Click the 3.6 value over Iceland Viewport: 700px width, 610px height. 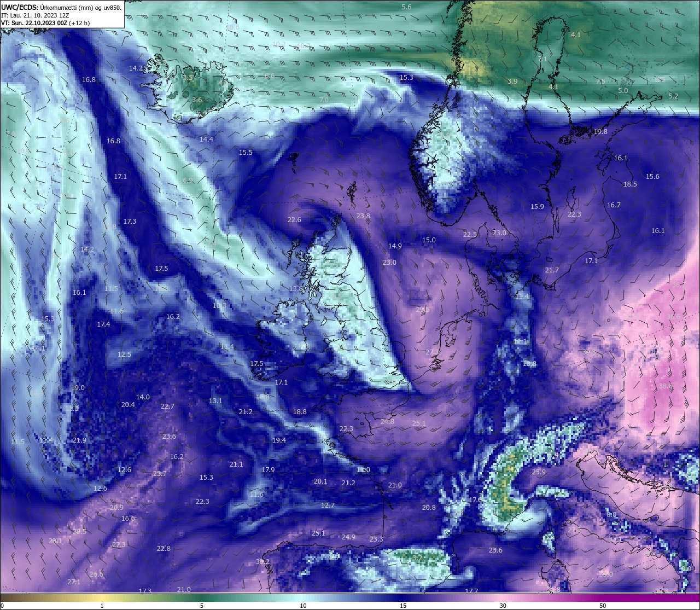point(197,100)
